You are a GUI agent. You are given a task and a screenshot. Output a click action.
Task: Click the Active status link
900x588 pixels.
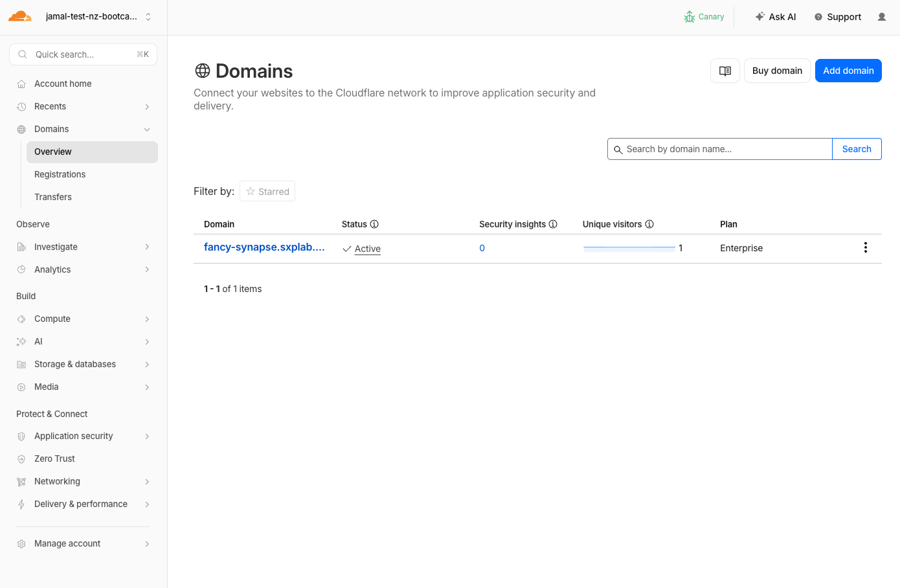(367, 249)
